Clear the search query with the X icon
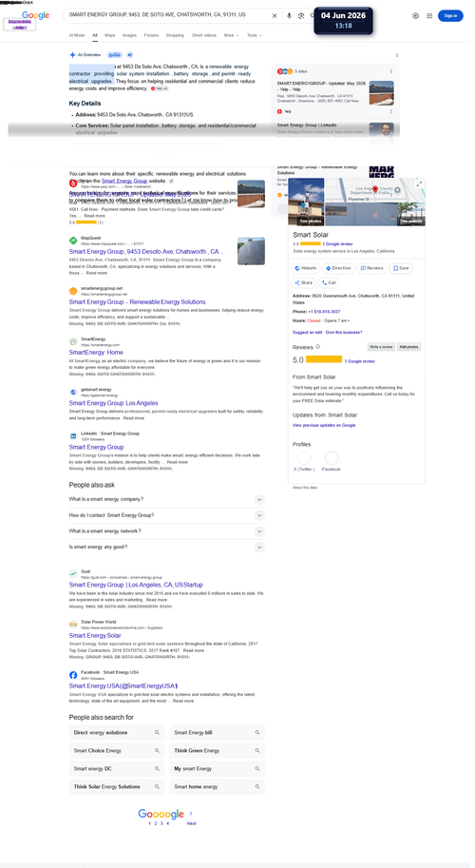 (275, 16)
